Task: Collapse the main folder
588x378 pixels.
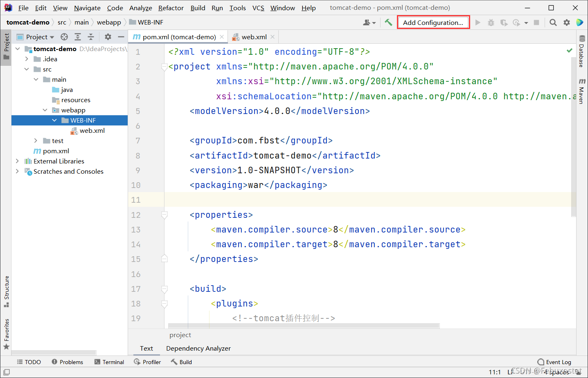Action: (x=36, y=79)
